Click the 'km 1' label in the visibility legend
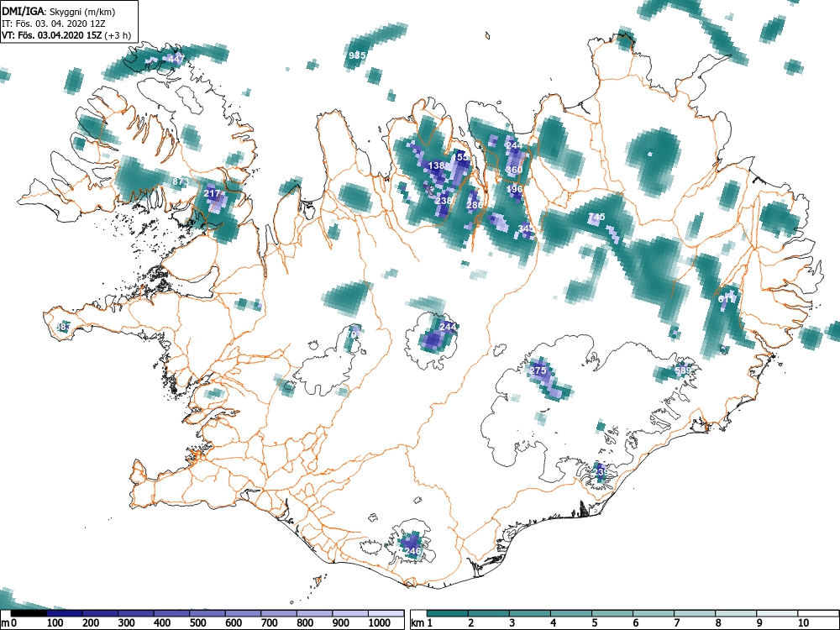 422,622
